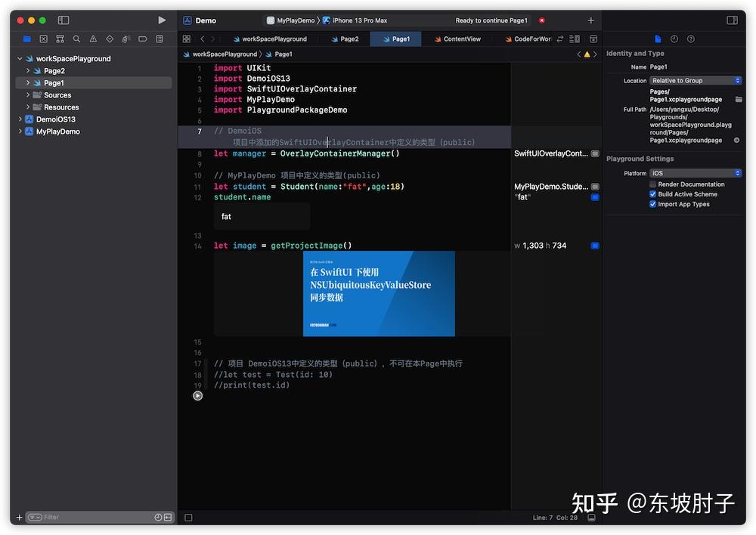Show the File inspector

pos(658,39)
